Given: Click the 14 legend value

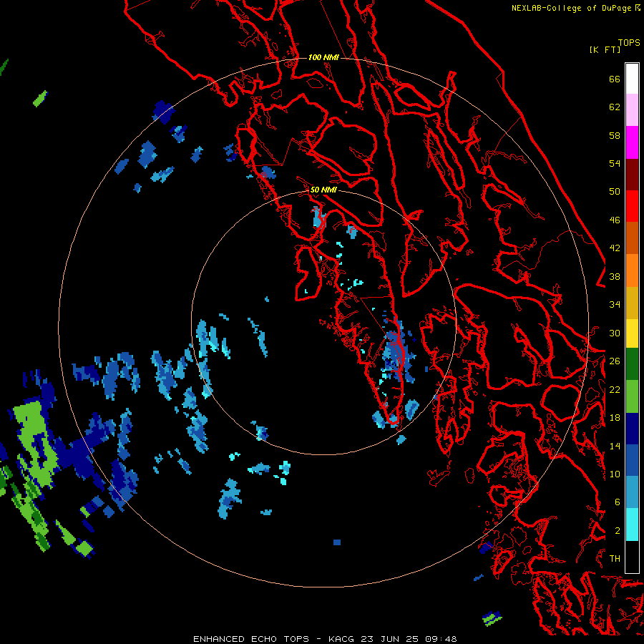Looking at the screenshot, I should click(x=615, y=446).
